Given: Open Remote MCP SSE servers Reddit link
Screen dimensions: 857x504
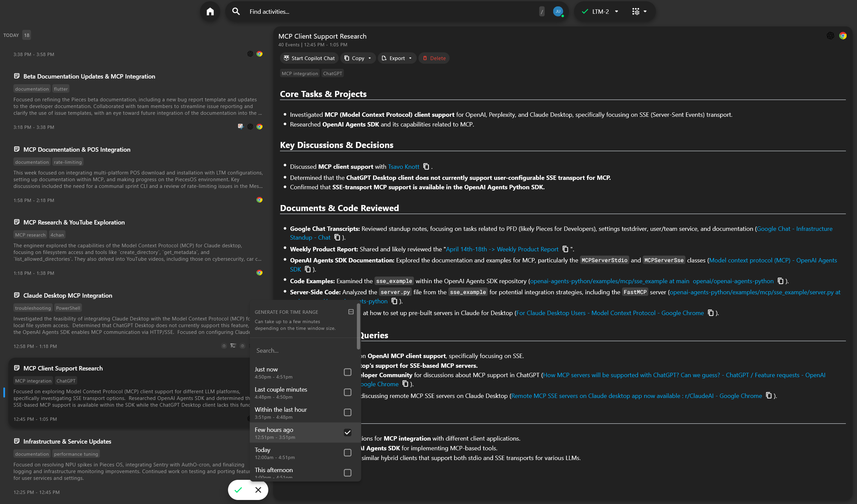Looking at the screenshot, I should pyautogui.click(x=637, y=396).
